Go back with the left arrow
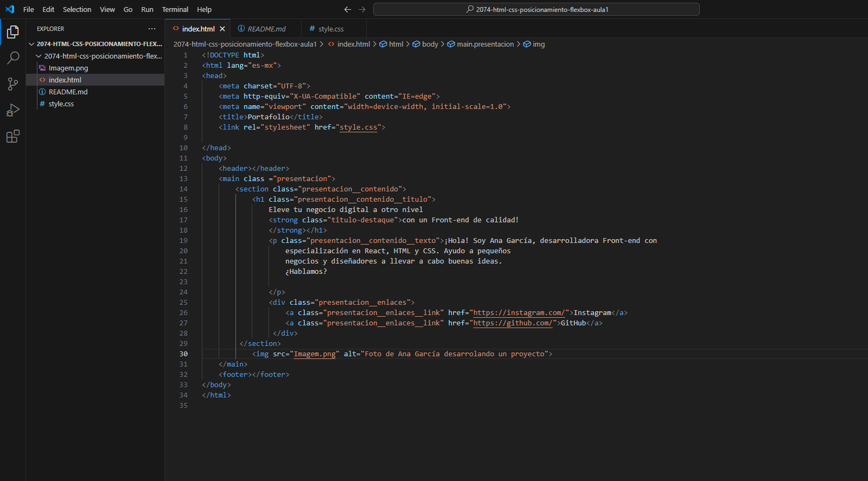Viewport: 868px width, 481px height. (x=348, y=9)
